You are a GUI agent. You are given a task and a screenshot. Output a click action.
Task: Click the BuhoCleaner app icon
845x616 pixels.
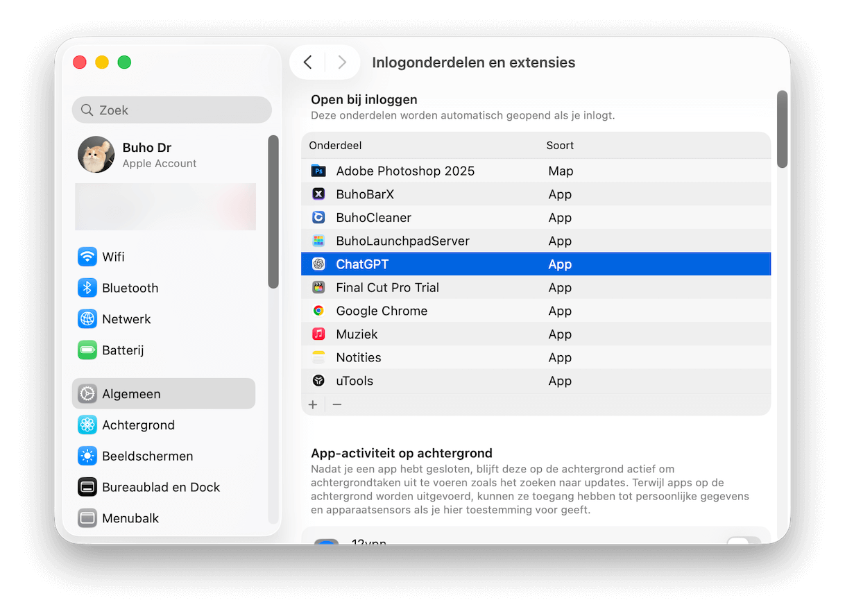(318, 218)
